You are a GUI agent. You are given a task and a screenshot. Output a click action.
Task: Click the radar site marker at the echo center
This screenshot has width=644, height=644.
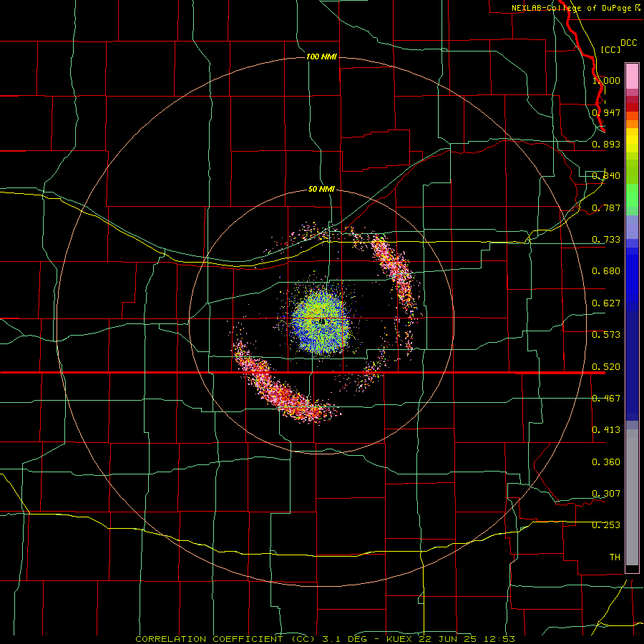pyautogui.click(x=323, y=322)
